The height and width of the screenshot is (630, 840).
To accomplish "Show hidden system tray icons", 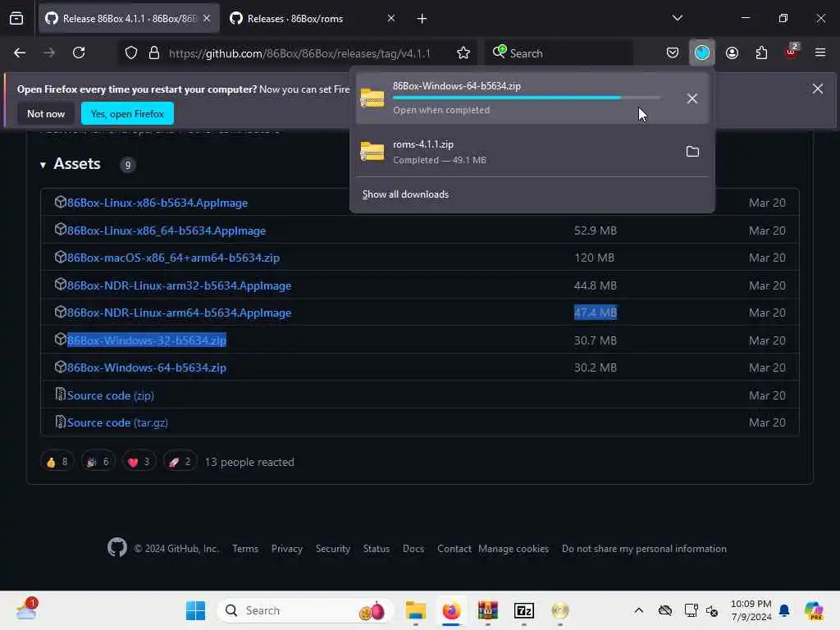I will tap(638, 610).
